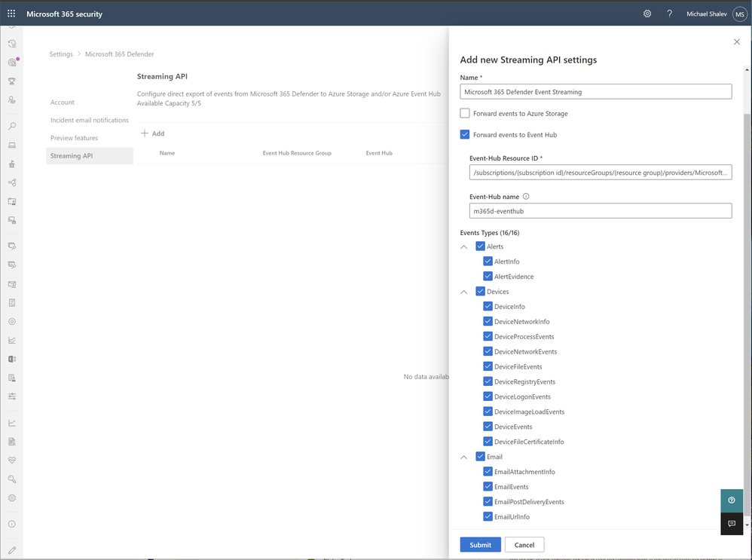This screenshot has height=560, width=752.
Task: Open settings gear in the top header
Action: pyautogui.click(x=647, y=14)
